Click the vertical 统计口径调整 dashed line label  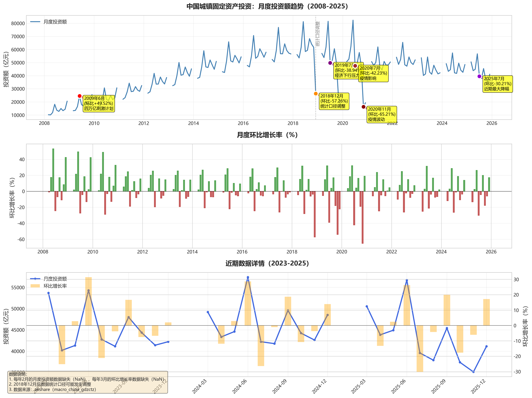click(318, 34)
